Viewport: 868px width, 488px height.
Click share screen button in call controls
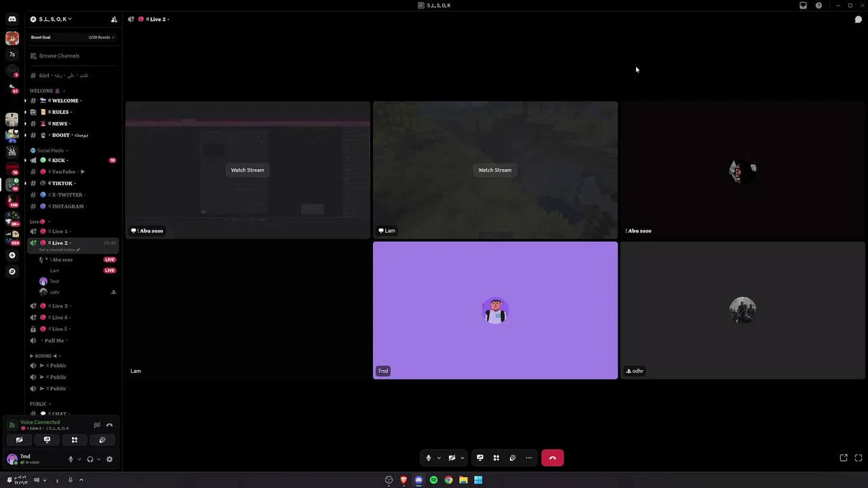479,458
